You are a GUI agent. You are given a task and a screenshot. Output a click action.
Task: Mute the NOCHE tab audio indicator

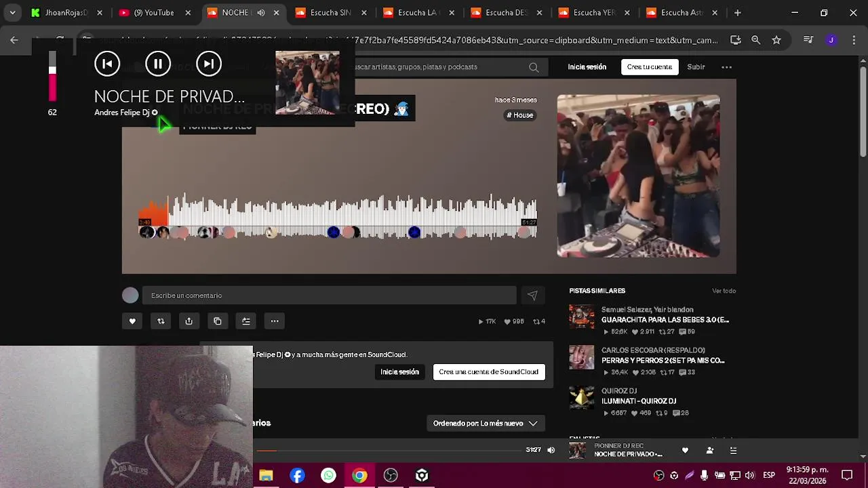pyautogui.click(x=261, y=13)
